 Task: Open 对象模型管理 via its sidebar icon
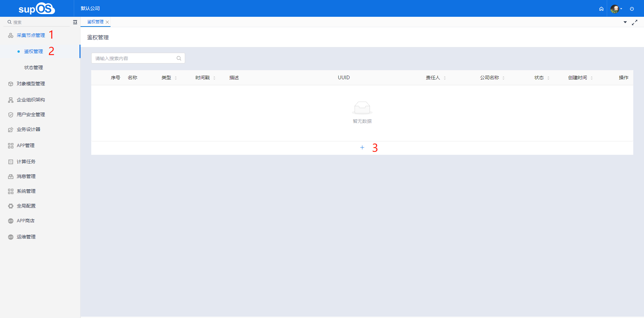click(x=10, y=84)
